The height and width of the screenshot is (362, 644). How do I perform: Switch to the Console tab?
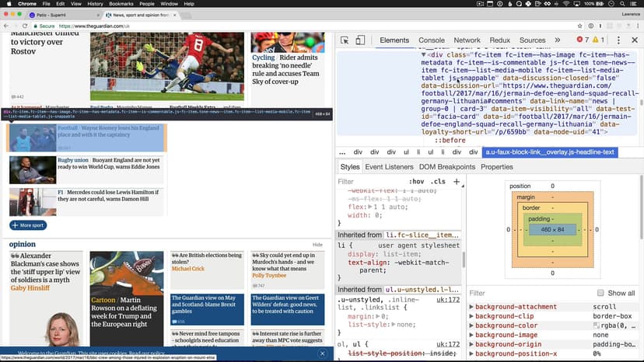point(432,40)
